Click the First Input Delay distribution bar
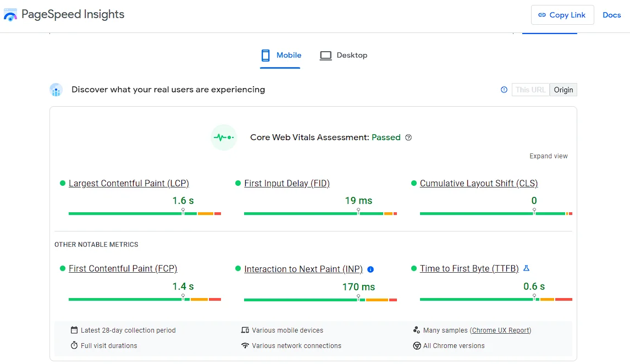This screenshot has height=364, width=630. (x=320, y=213)
